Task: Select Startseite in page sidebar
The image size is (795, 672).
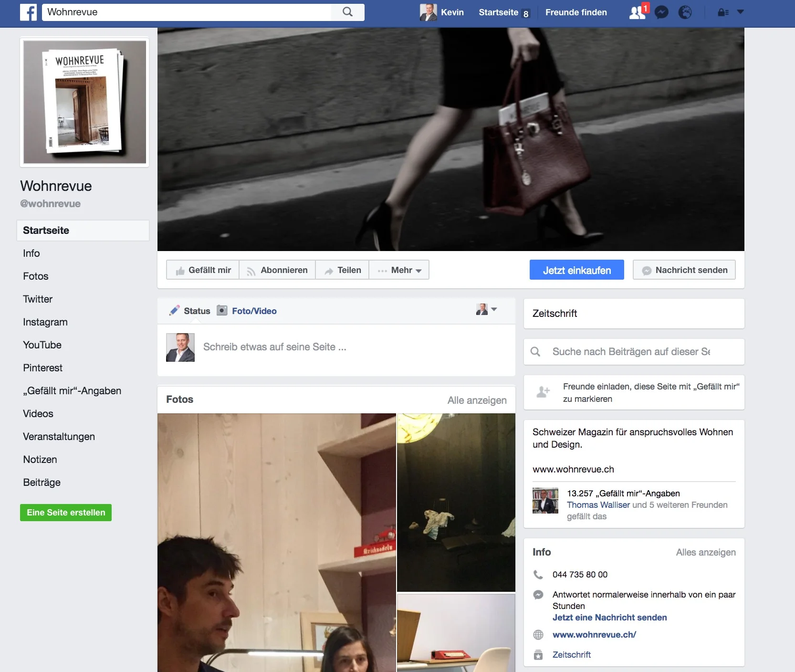Action: [83, 231]
